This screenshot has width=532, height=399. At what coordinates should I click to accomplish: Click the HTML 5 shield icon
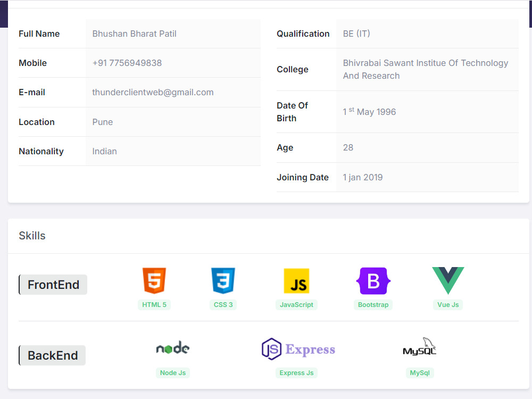coord(154,280)
